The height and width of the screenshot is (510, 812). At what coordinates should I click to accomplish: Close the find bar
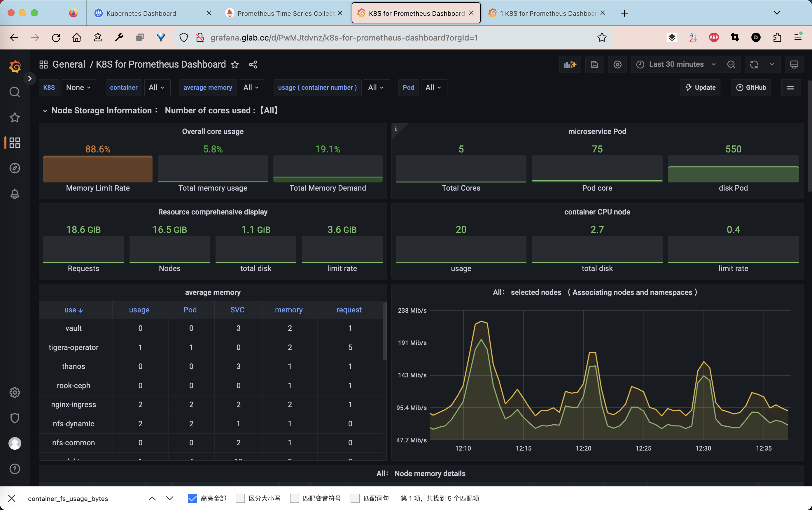[12, 498]
